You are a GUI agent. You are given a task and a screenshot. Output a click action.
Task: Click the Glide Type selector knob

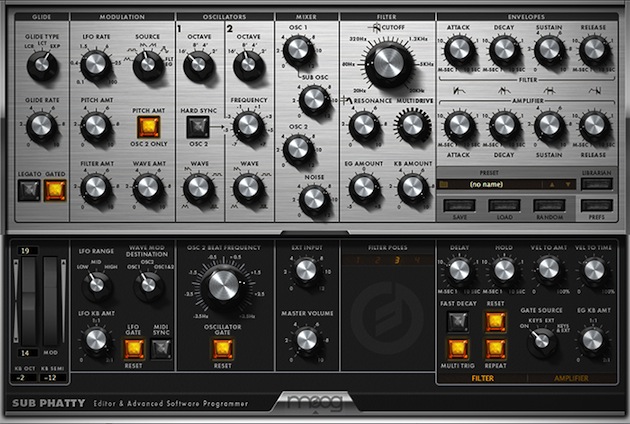click(x=42, y=64)
